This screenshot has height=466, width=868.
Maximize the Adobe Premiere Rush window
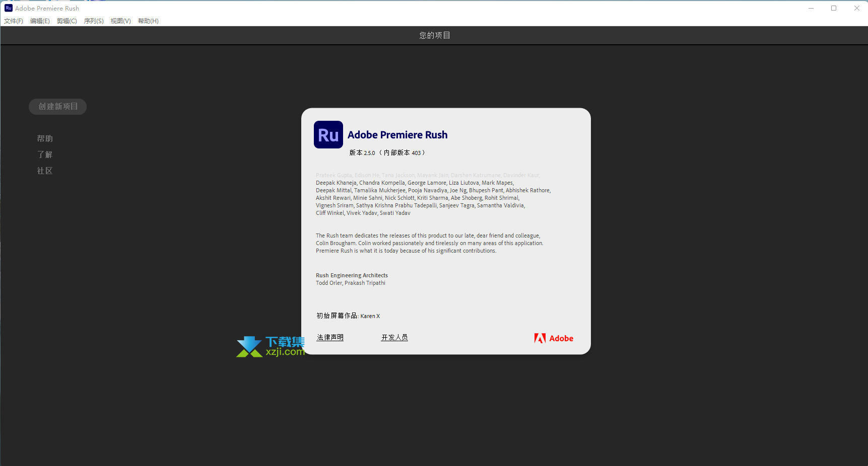click(x=834, y=8)
